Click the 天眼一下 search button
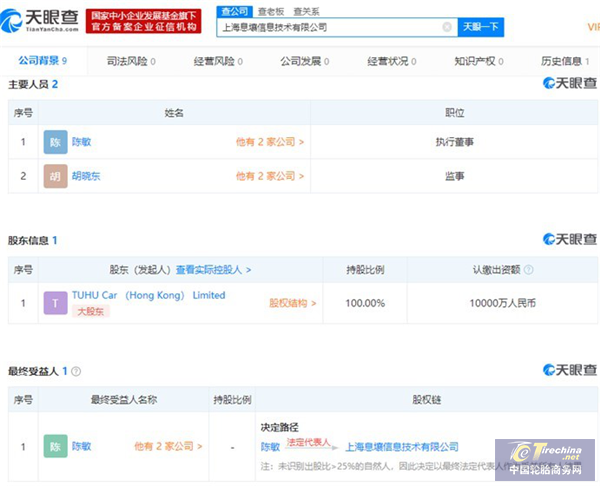Screen dimensions: 600x486 tap(481, 27)
